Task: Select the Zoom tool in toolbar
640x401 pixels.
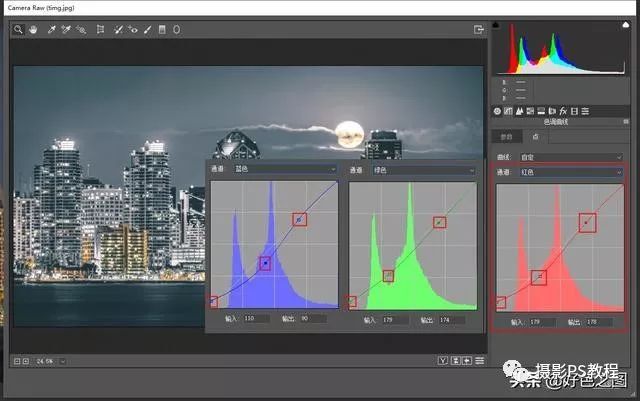Action: point(18,30)
